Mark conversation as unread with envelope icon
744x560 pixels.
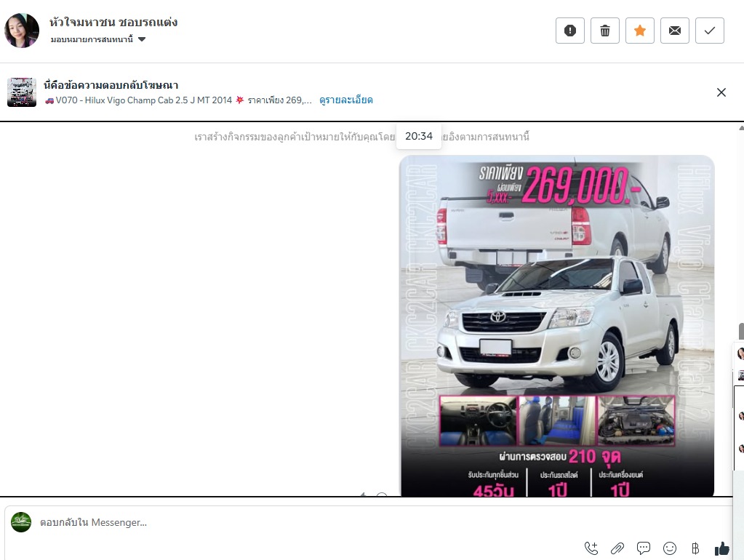click(675, 31)
